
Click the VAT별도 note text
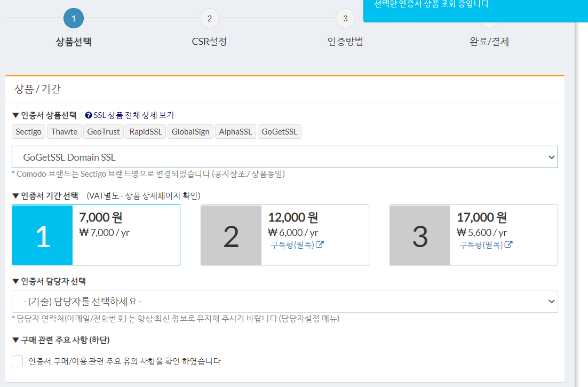(144, 196)
